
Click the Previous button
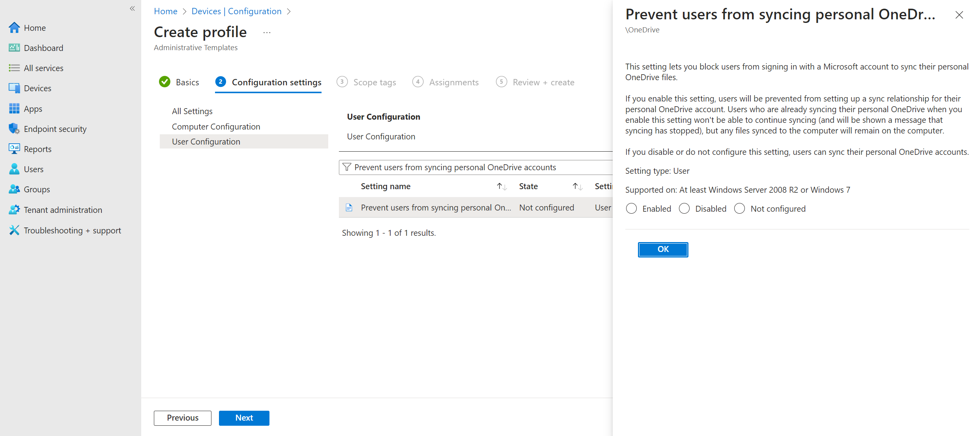[183, 418]
